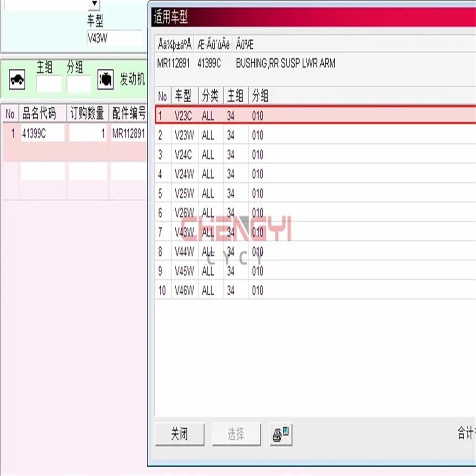Screen dimensions: 476x476
Task: Click BUSHING,RR SUSP LWR ARM description
Action: [x=286, y=63]
